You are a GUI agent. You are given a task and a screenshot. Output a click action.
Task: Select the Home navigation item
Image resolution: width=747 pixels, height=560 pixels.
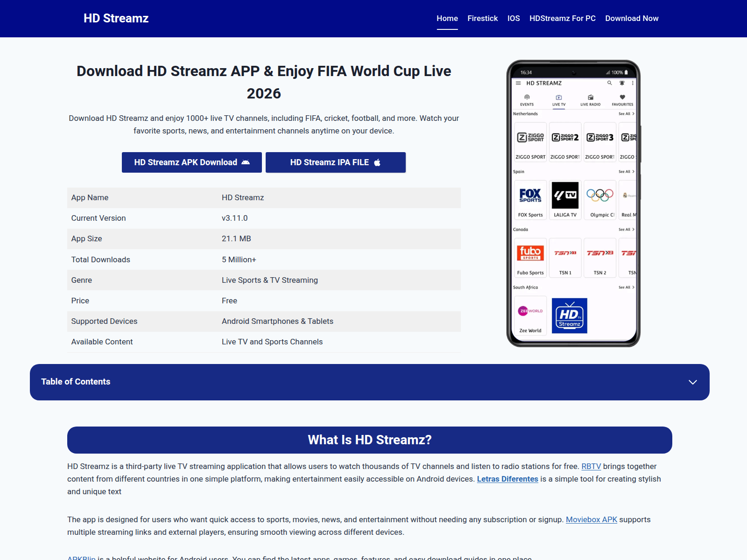pos(447,18)
